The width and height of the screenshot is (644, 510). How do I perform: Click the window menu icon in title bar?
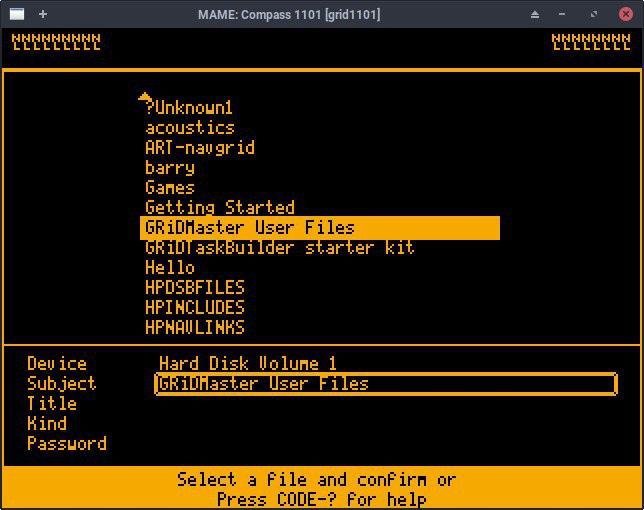17,14
